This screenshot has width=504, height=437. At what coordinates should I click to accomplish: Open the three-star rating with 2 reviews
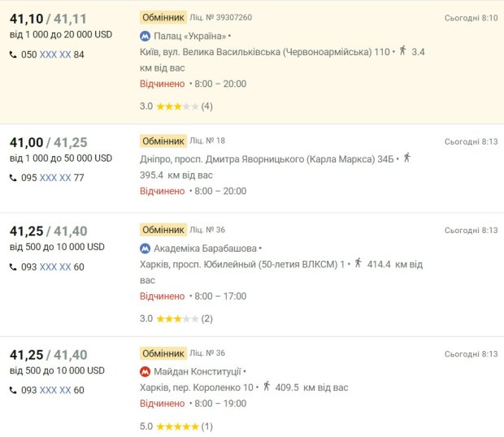point(176,318)
